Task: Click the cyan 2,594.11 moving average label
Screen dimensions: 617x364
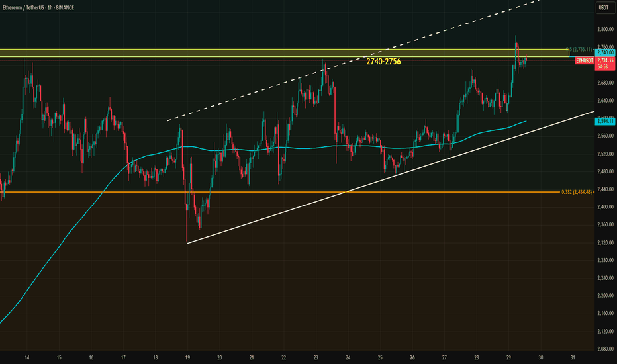Action: (x=605, y=122)
